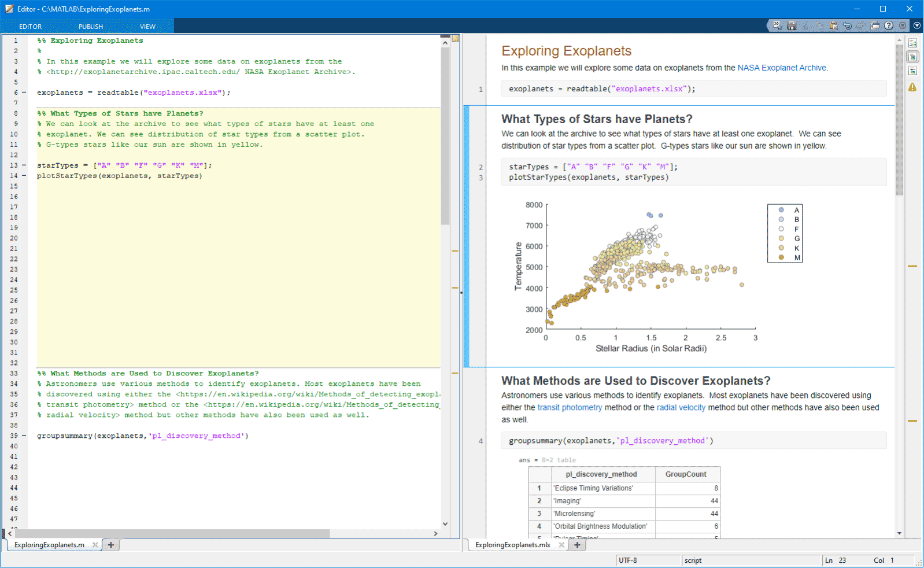Click the readtable code line in live script
Screen dimensions: 924x568
click(694, 88)
